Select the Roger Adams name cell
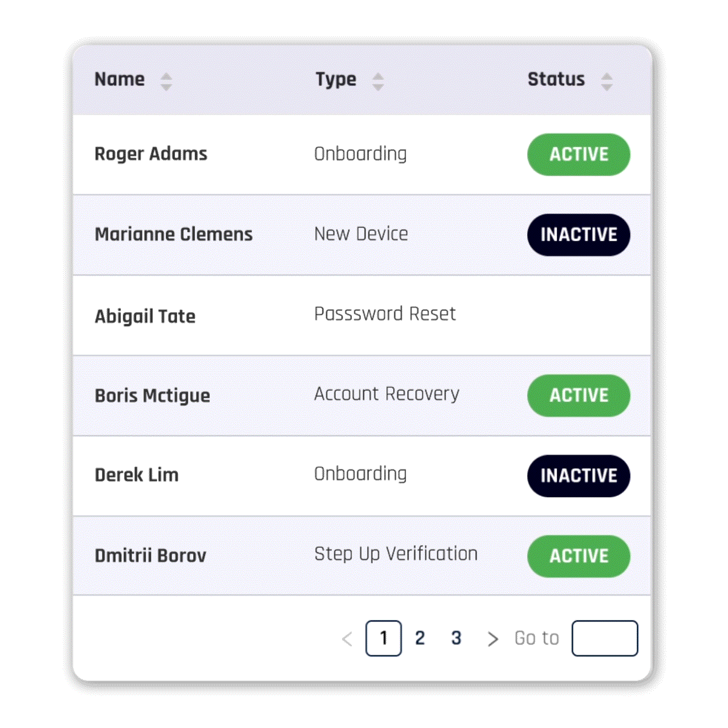The width and height of the screenshot is (728, 728). click(151, 154)
